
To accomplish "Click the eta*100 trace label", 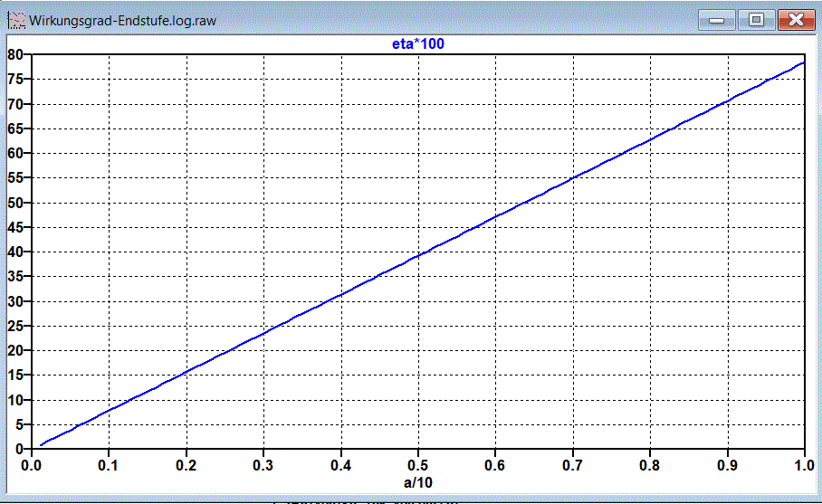I will click(418, 43).
